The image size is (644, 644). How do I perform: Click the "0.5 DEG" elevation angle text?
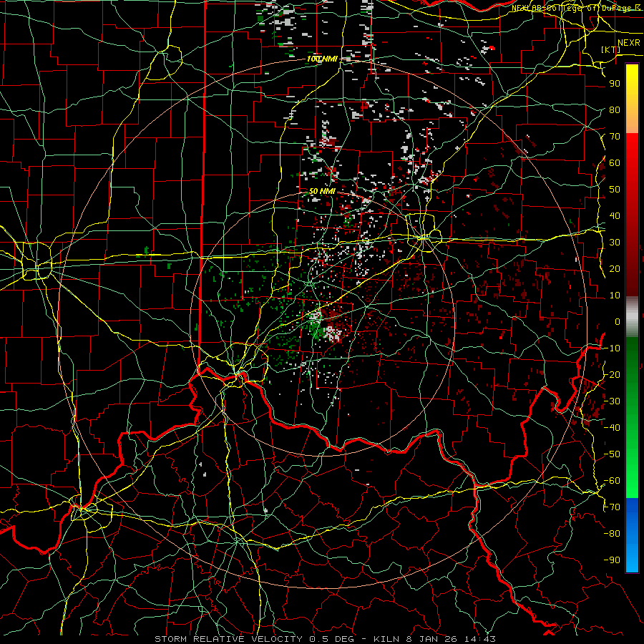coord(332,639)
